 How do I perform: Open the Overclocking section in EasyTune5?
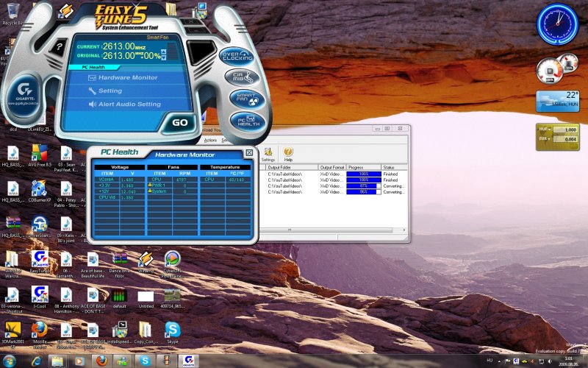coord(237,57)
